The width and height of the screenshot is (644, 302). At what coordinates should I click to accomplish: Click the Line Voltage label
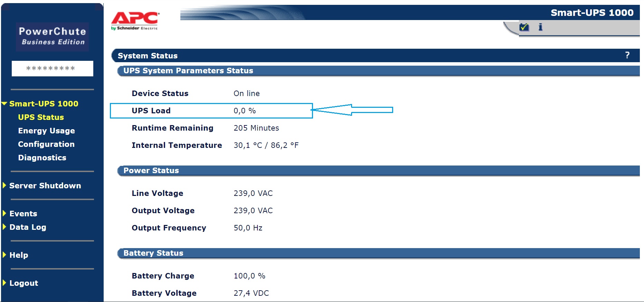[x=158, y=193]
